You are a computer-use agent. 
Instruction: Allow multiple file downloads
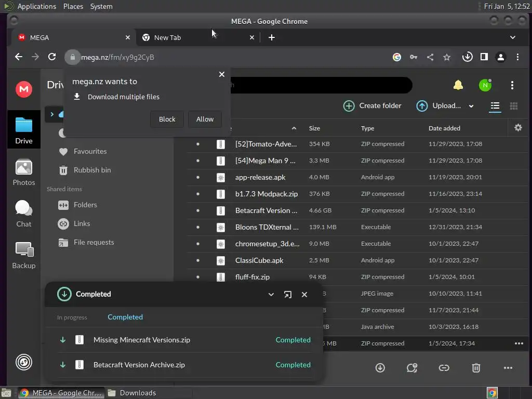[x=205, y=119]
